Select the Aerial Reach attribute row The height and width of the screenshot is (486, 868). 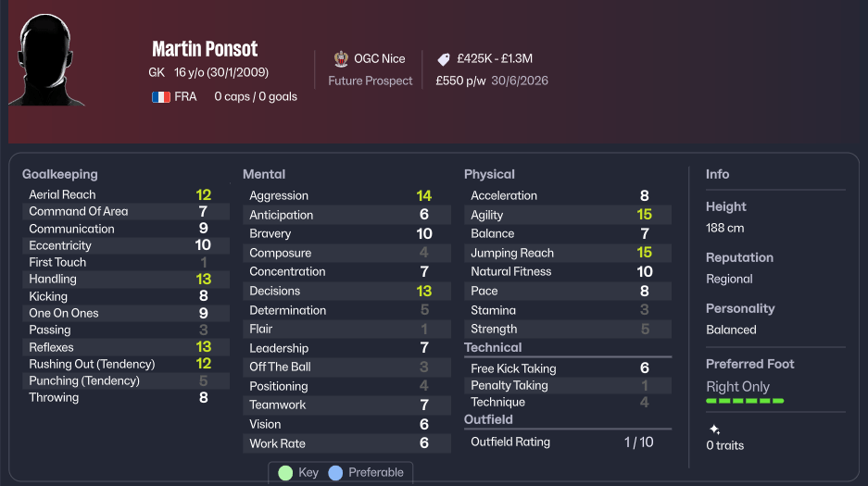click(x=120, y=194)
